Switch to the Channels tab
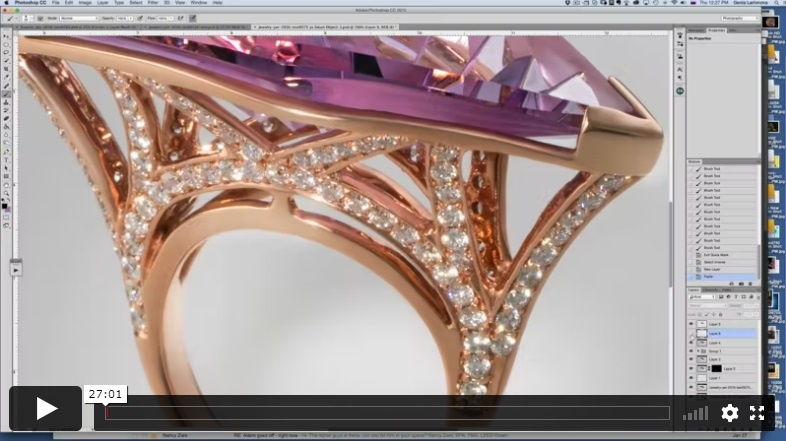The height and width of the screenshot is (441, 786). pos(710,290)
